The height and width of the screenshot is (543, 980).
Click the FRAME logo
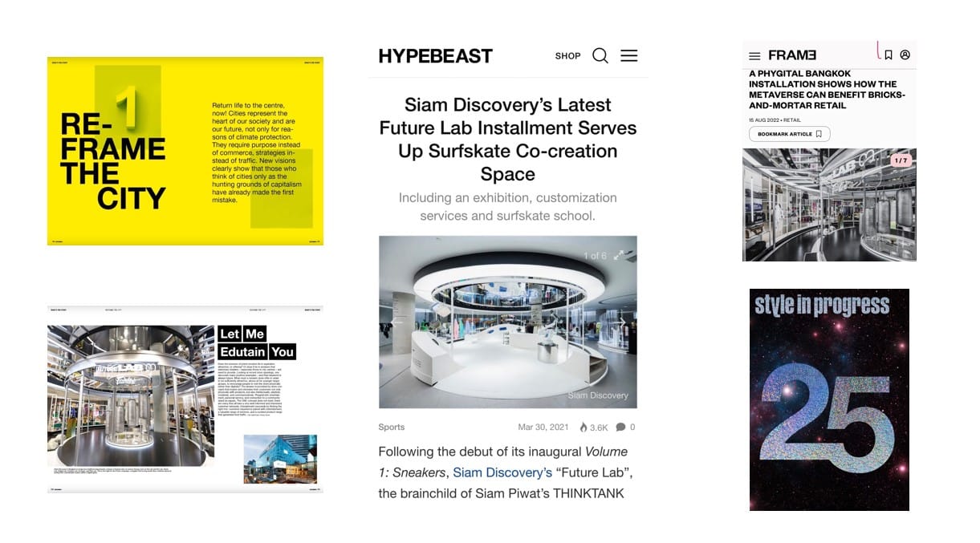point(792,55)
